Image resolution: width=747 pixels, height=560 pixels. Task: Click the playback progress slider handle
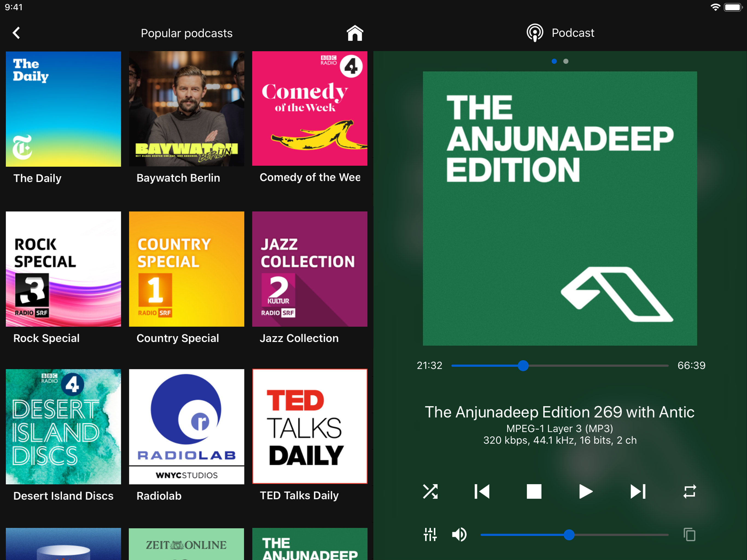(523, 366)
